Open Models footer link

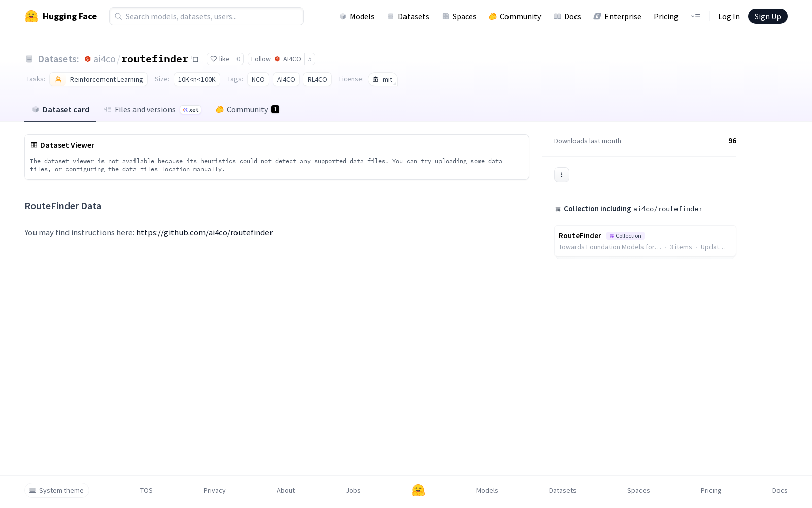(487, 490)
